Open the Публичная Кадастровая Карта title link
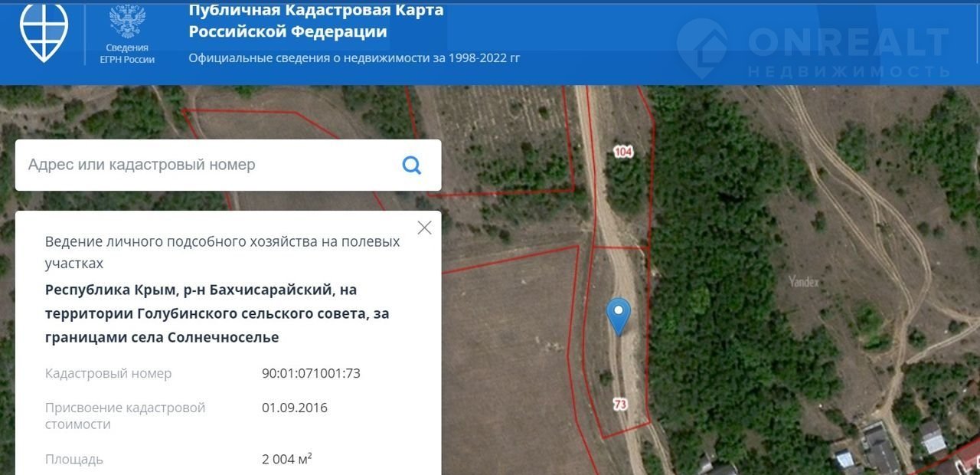 [315, 21]
